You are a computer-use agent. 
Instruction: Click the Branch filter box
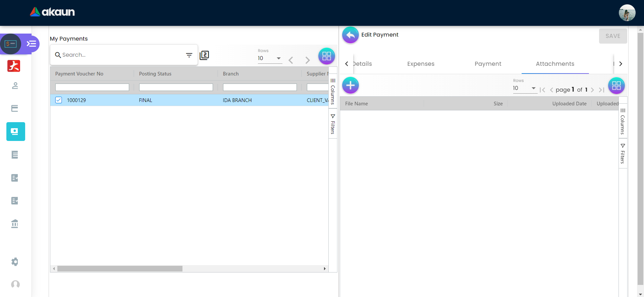(260, 87)
